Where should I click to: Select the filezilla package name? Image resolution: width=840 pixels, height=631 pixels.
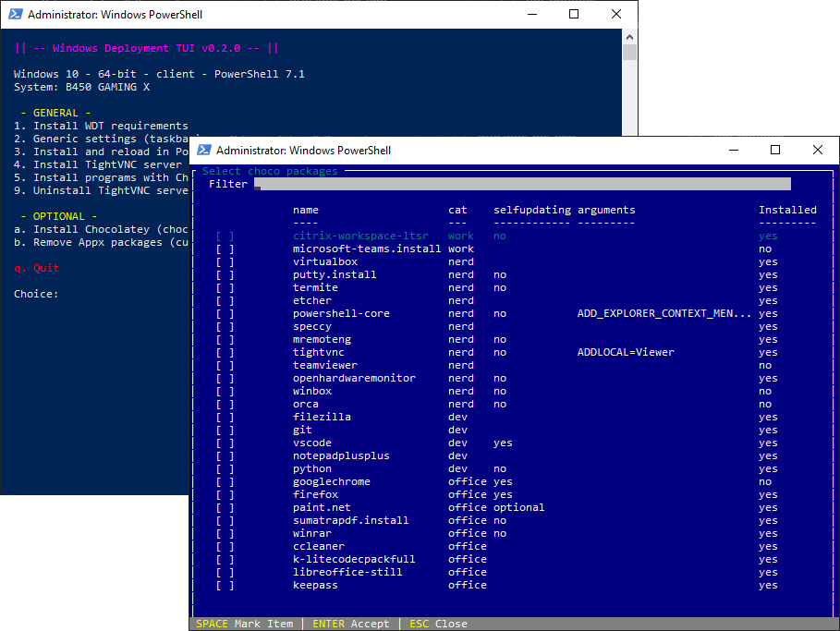(x=322, y=418)
